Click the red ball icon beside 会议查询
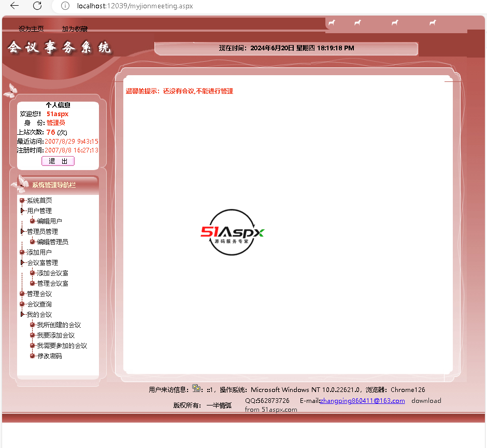 tap(22, 304)
